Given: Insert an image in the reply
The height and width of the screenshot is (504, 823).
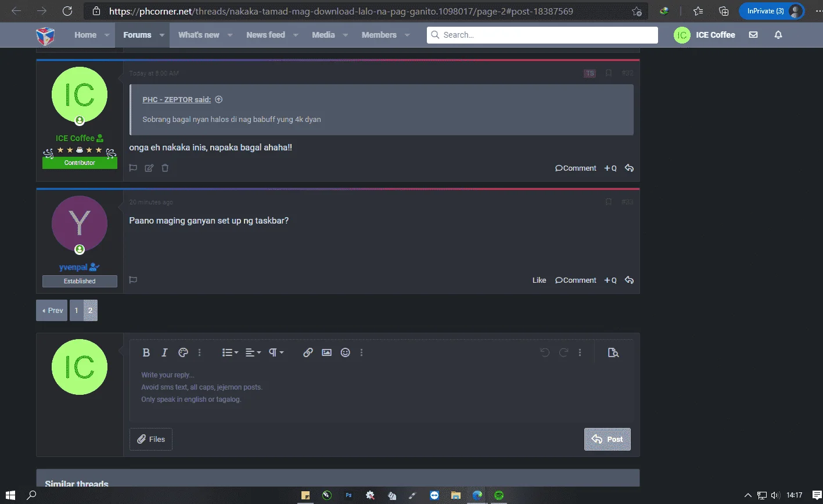Looking at the screenshot, I should tap(326, 352).
